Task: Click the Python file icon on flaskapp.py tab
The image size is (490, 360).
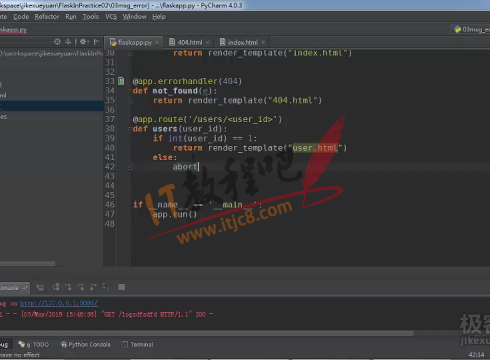Action: click(x=113, y=42)
